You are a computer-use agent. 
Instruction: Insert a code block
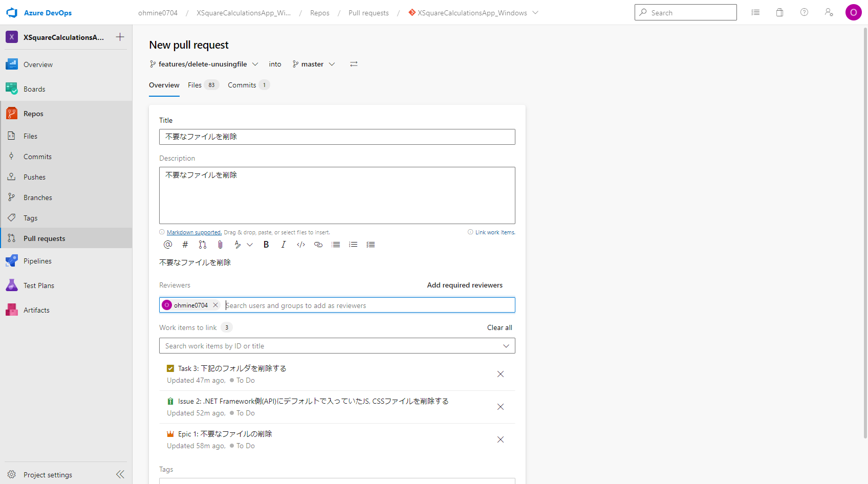tap(301, 245)
